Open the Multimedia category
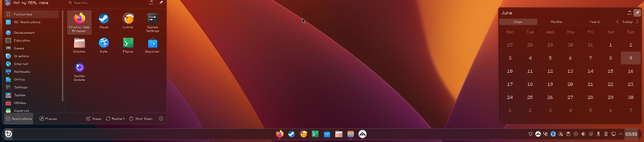644x142 pixels. click(31, 72)
